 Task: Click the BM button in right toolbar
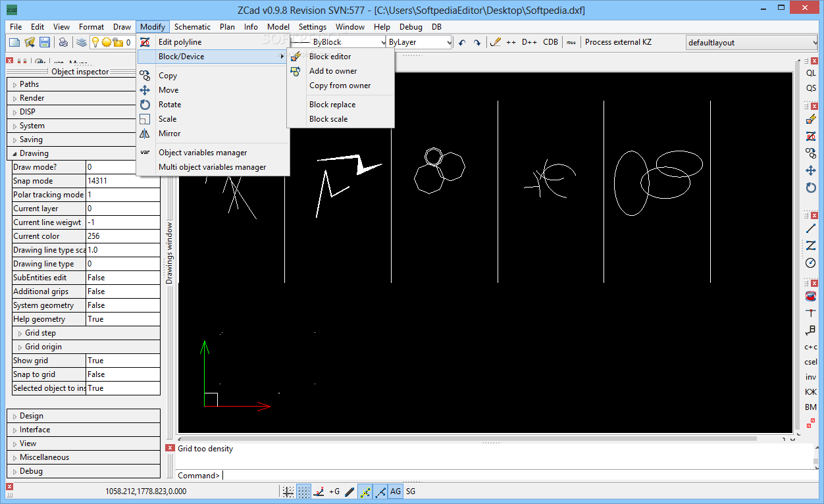[x=811, y=407]
